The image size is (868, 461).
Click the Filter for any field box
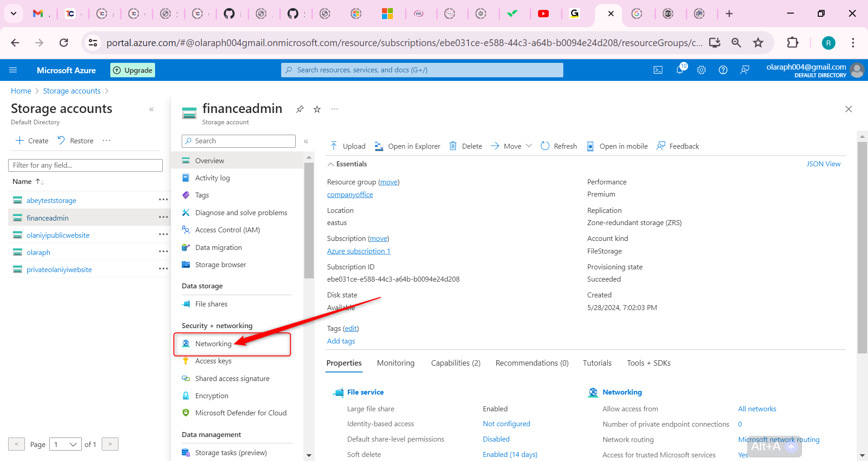pyautogui.click(x=85, y=165)
